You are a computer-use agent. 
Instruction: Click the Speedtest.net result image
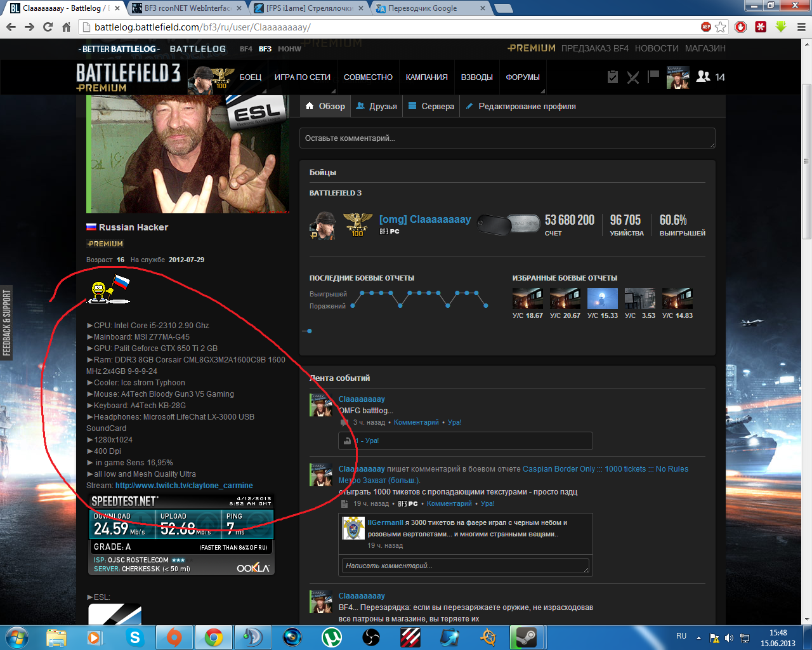pyautogui.click(x=181, y=534)
